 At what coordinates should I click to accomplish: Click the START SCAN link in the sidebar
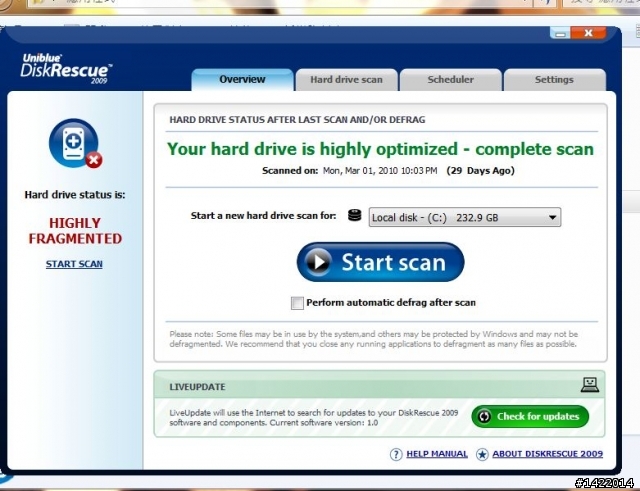point(74,264)
